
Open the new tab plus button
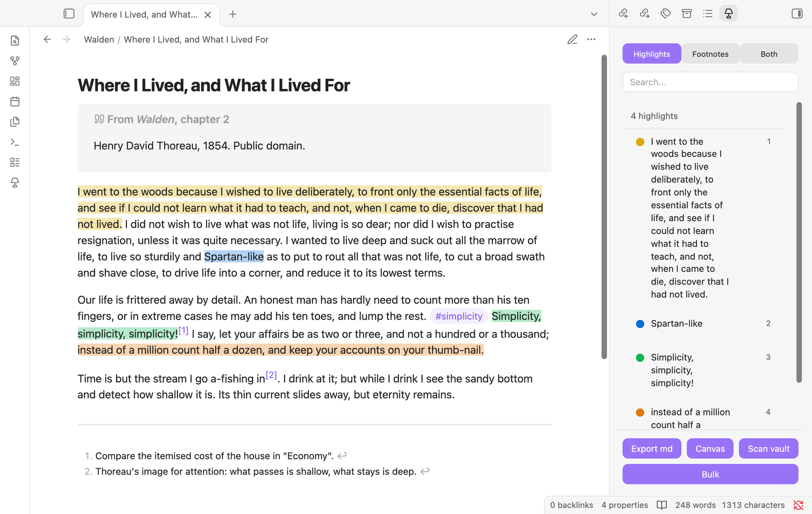(233, 14)
